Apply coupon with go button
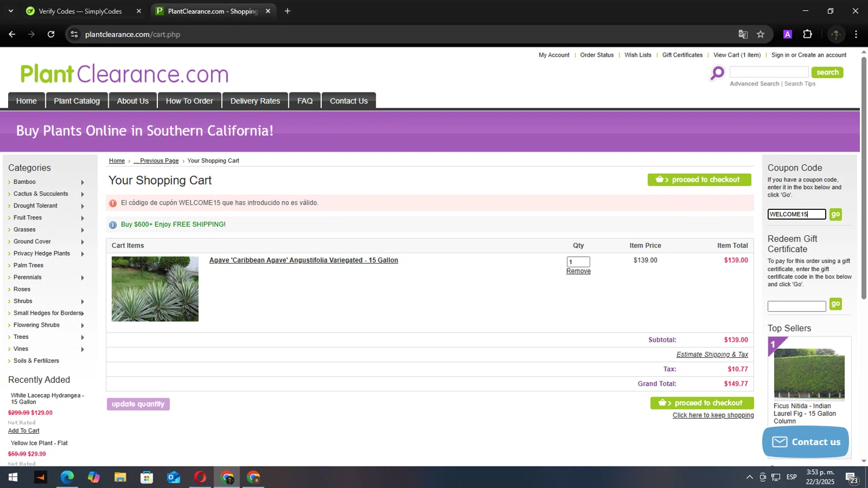This screenshot has height=488, width=868. pyautogui.click(x=835, y=215)
